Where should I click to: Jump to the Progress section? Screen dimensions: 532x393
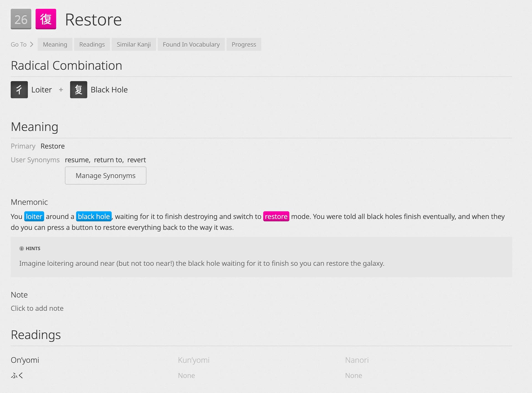point(244,44)
